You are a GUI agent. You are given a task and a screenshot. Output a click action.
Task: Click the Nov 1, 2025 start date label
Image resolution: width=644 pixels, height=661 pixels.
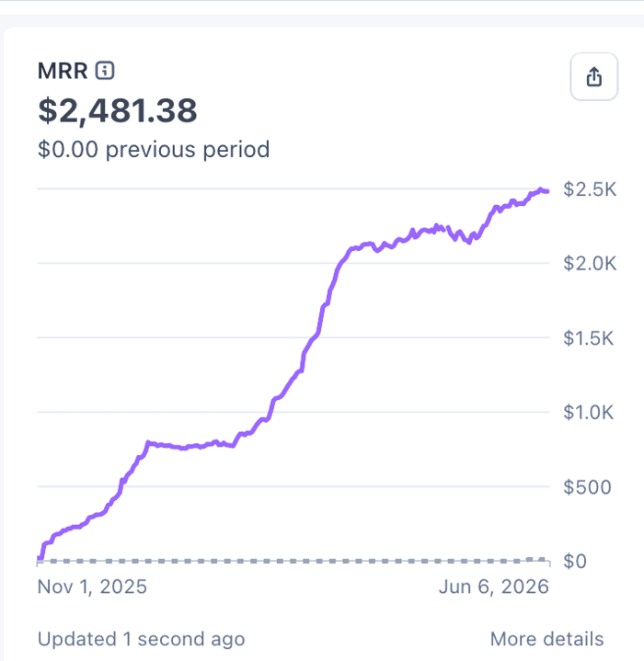click(92, 587)
